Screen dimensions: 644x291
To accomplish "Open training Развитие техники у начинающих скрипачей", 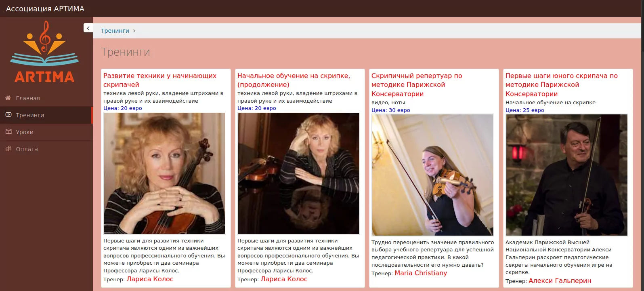I will (x=160, y=80).
